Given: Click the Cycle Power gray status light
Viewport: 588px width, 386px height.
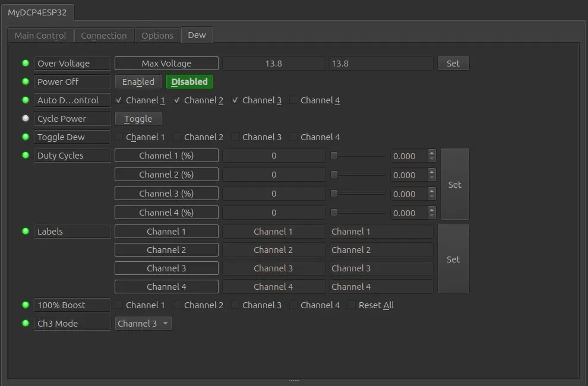Looking at the screenshot, I should (x=26, y=119).
